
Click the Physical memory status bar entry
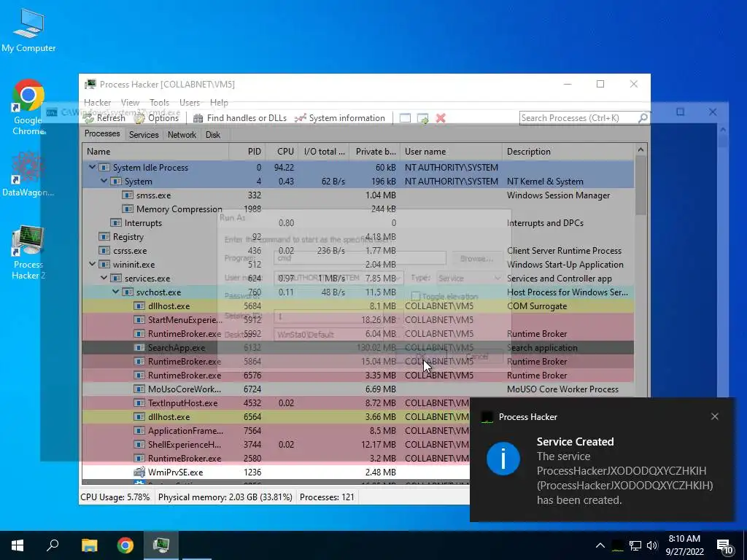(225, 497)
